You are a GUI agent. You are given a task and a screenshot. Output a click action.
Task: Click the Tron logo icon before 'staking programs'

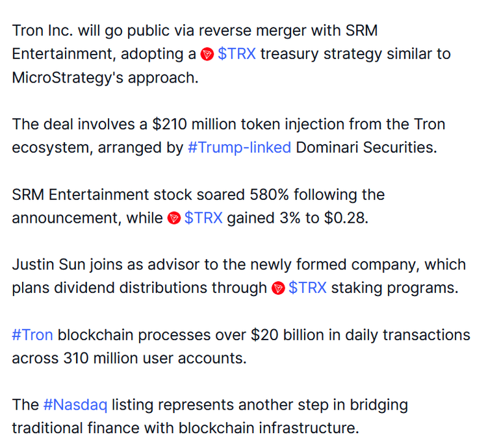click(x=278, y=288)
